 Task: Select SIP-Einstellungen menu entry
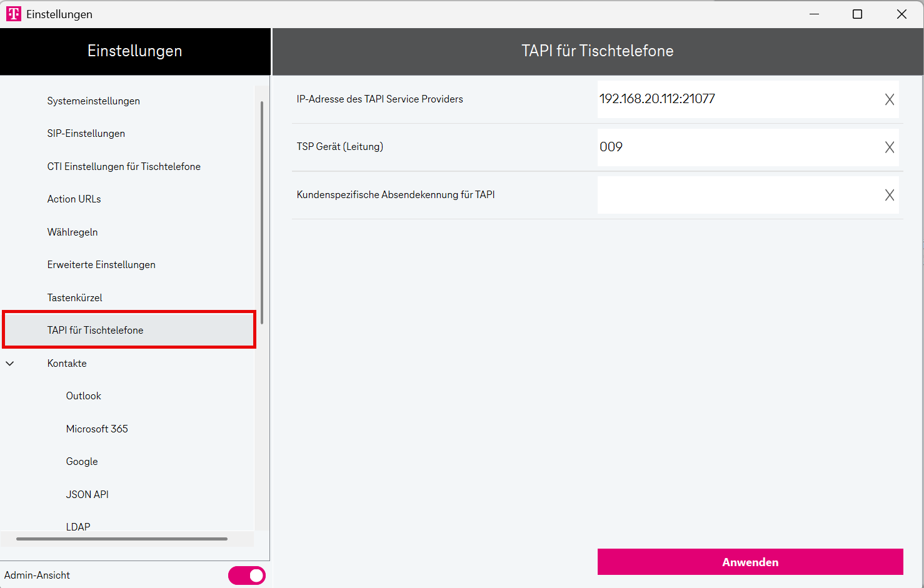click(x=86, y=134)
